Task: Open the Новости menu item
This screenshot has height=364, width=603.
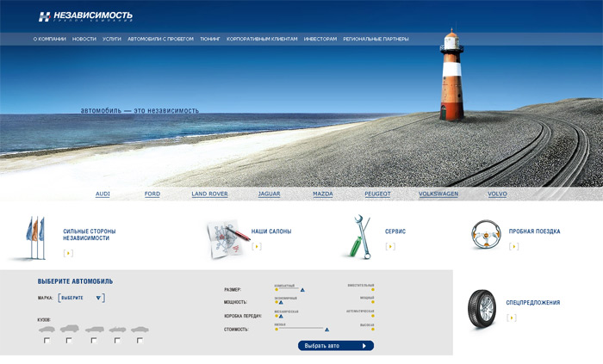Action: [84, 40]
